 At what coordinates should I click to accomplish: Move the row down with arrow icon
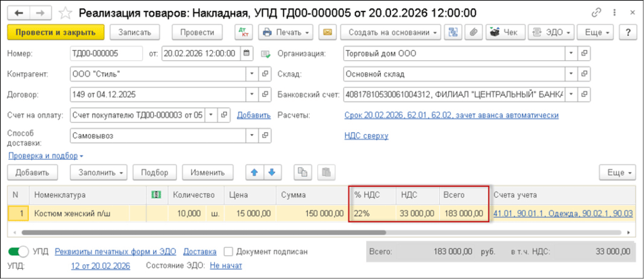[x=272, y=173]
